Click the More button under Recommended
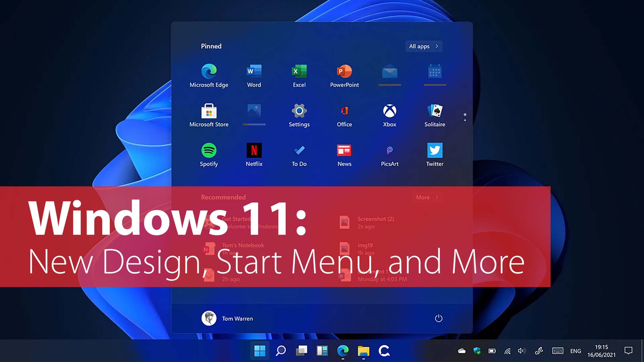 click(427, 197)
